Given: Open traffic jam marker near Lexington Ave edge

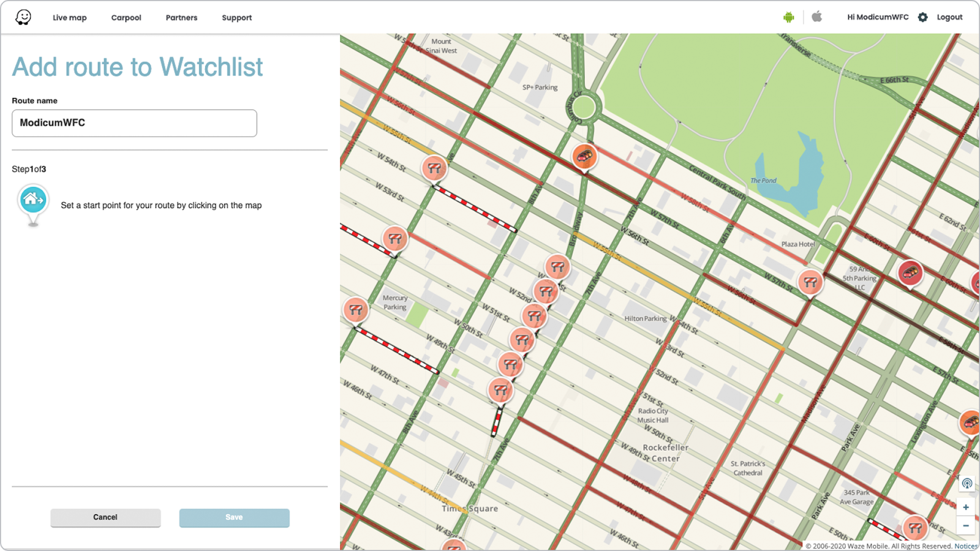Looking at the screenshot, I should point(970,422).
